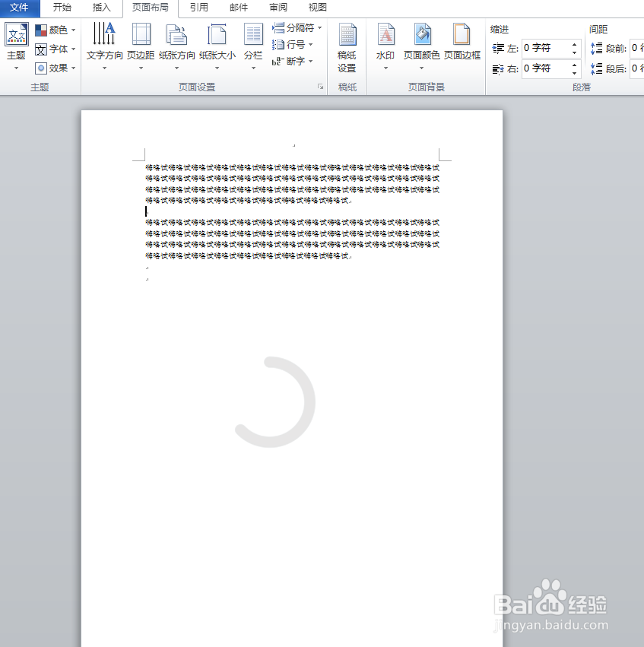Open the File (文件) tab

[19, 8]
